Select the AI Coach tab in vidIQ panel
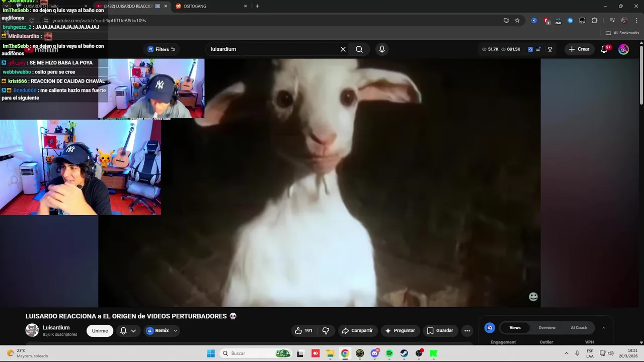Viewport: 644px width, 362px height. 579,328
